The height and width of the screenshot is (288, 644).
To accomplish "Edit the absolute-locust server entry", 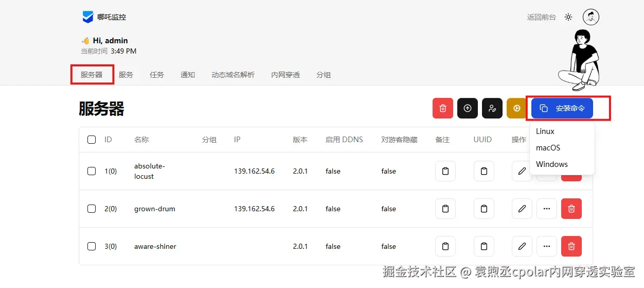I will pyautogui.click(x=522, y=171).
